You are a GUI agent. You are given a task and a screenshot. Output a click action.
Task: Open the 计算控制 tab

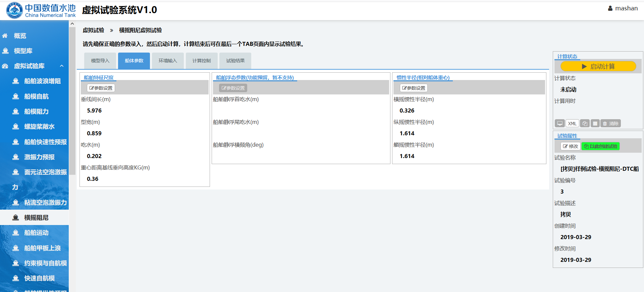click(202, 61)
